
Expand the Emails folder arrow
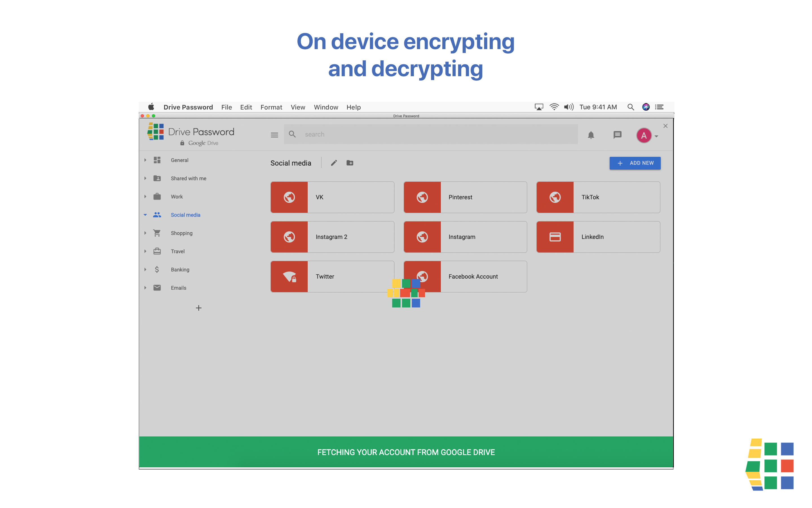point(145,288)
